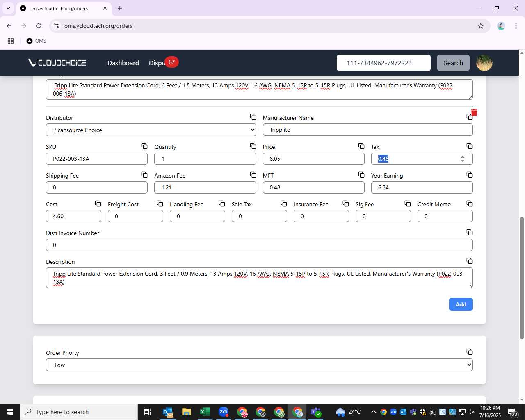Copy the Handling Fee value
This screenshot has width=525, height=420.
click(x=222, y=203)
